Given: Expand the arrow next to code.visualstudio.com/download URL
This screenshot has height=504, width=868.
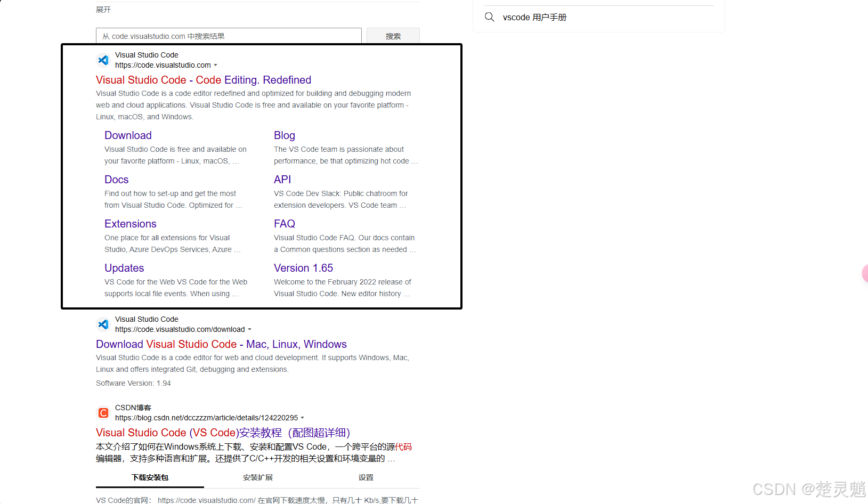Looking at the screenshot, I should point(250,329).
